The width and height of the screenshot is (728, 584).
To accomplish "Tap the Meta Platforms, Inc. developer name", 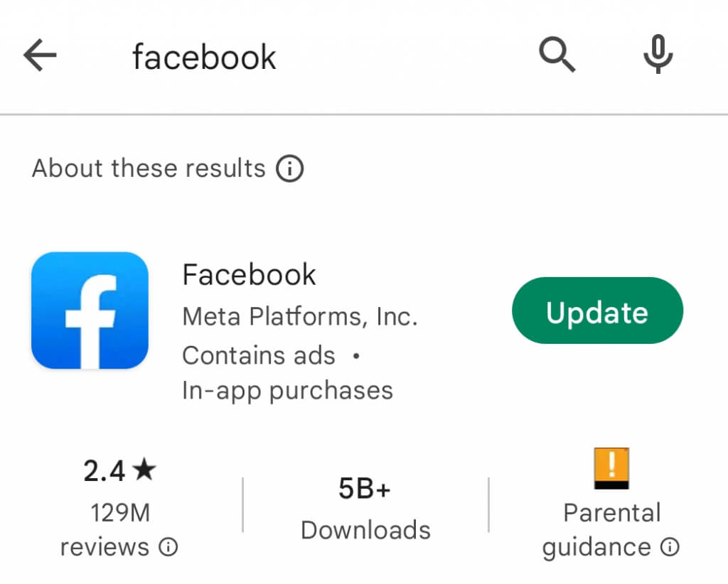I will 299,316.
